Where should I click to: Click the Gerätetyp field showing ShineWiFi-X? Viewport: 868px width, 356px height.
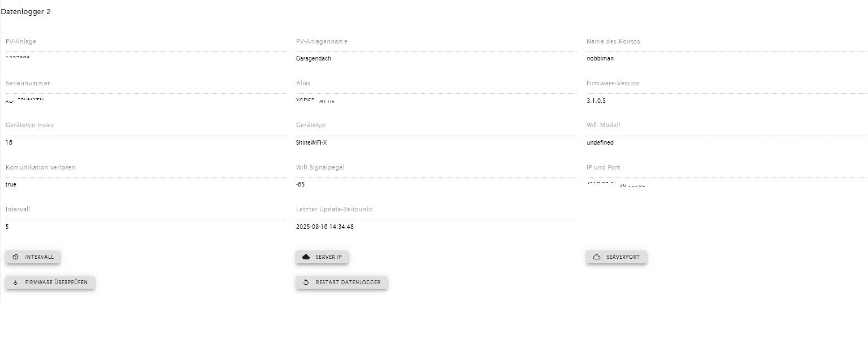tap(436, 142)
